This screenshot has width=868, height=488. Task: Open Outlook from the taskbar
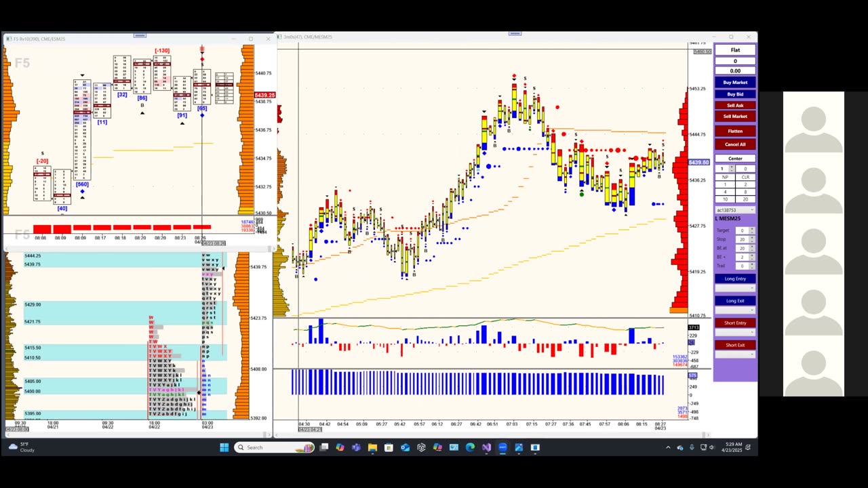(x=405, y=447)
